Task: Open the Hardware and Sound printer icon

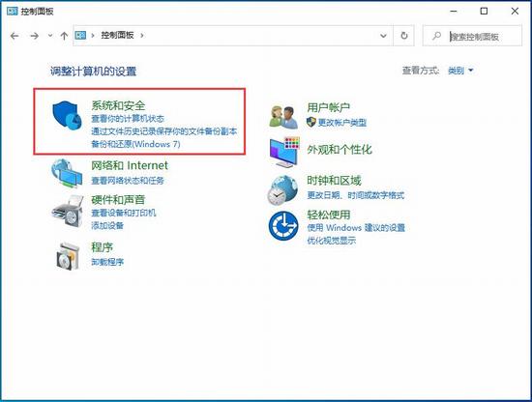Action: point(68,212)
